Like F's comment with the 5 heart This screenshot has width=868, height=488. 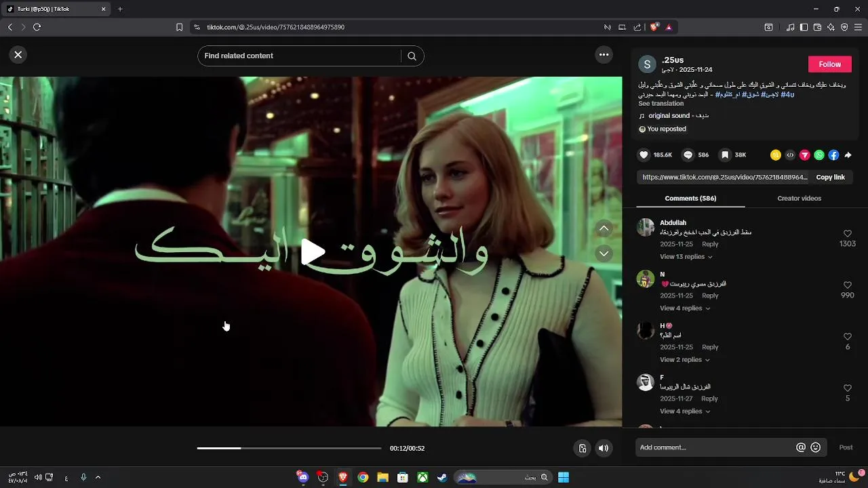[848, 388]
